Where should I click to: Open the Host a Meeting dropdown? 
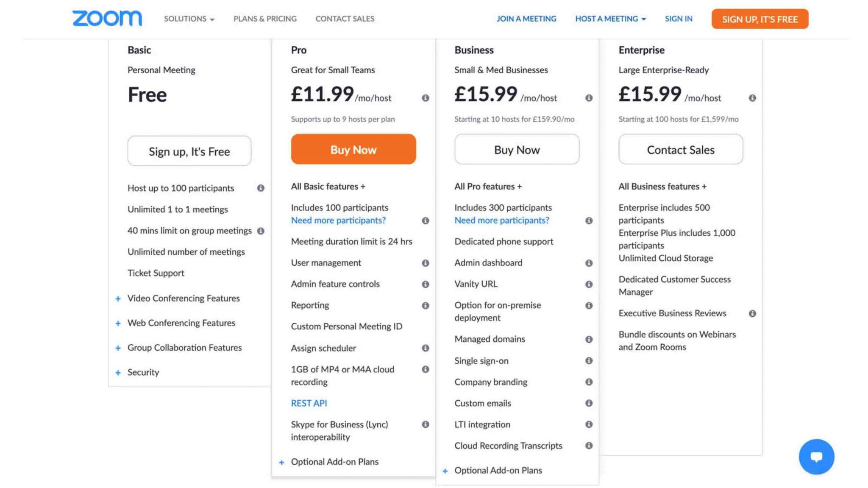coord(610,19)
